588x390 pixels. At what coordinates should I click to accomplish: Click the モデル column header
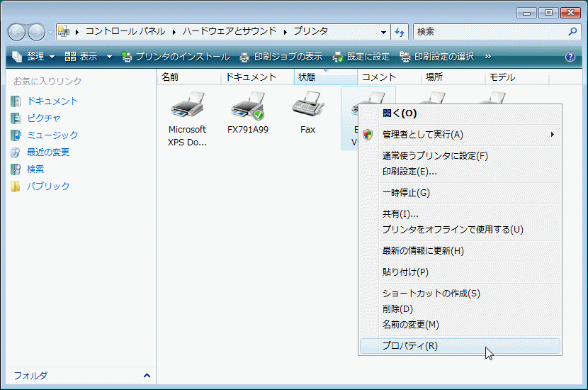517,77
